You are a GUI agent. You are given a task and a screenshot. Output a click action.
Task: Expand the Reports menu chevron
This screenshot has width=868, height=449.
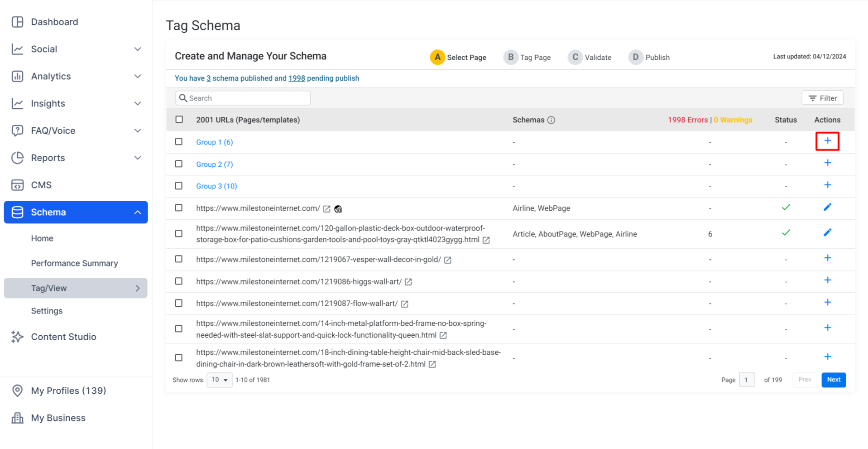click(x=138, y=158)
